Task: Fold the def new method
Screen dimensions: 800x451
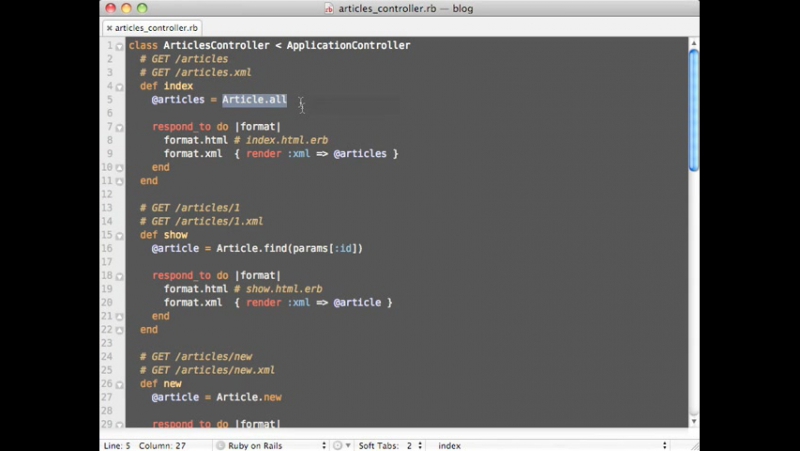Action: pyautogui.click(x=119, y=385)
